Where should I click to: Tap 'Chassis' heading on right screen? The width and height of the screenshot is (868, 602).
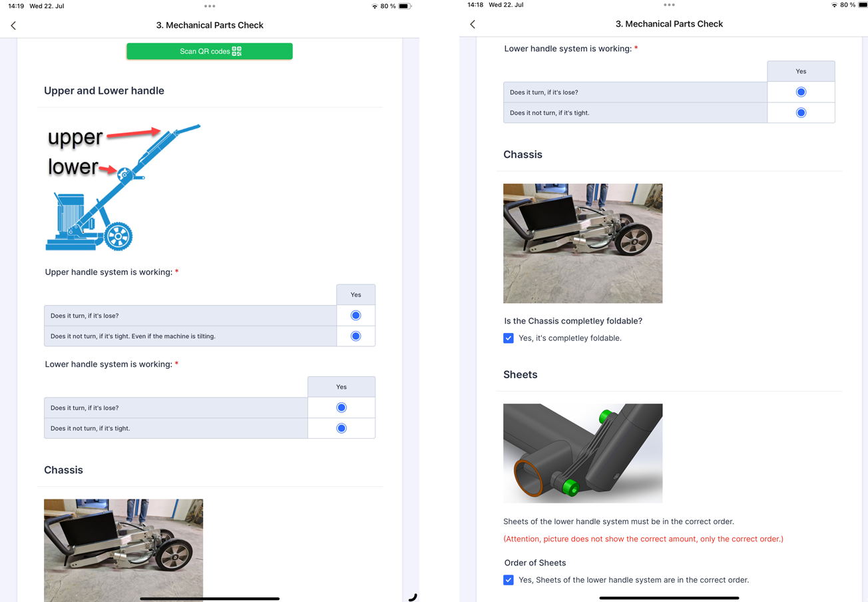pyautogui.click(x=523, y=154)
